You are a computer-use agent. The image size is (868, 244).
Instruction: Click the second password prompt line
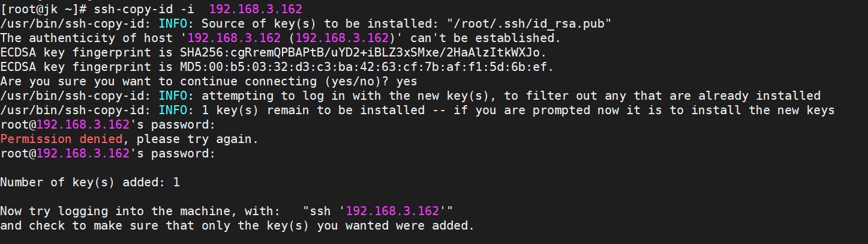pyautogui.click(x=108, y=153)
